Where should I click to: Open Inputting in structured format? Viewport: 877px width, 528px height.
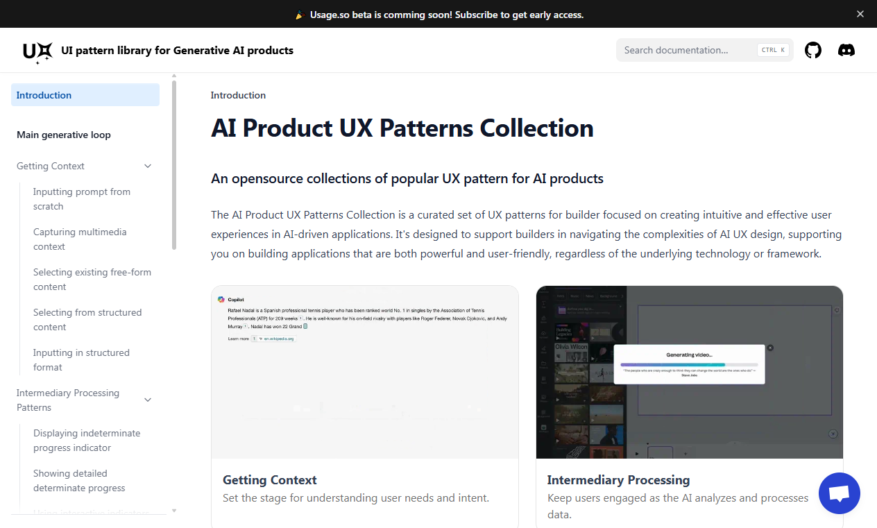click(x=81, y=360)
